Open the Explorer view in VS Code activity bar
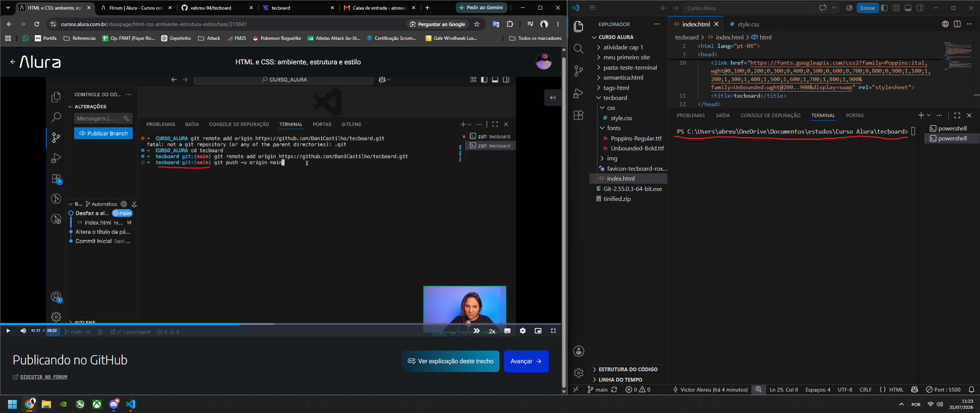980x413 pixels. click(x=578, y=26)
